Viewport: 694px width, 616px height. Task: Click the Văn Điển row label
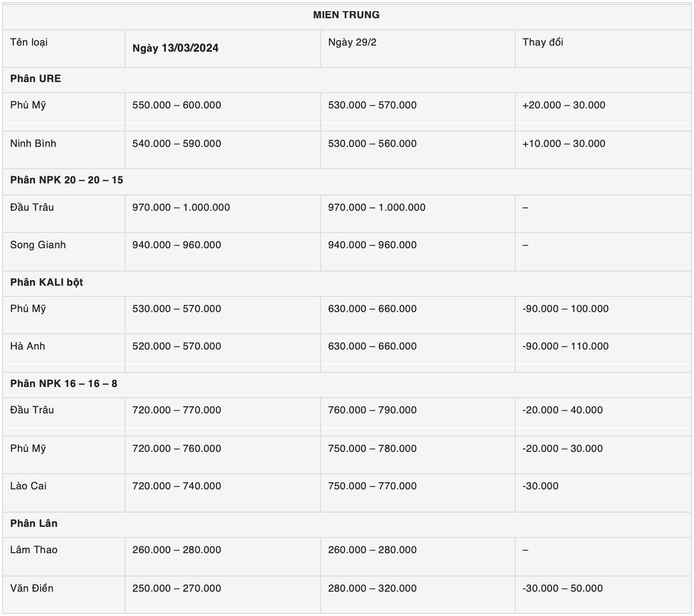pos(32,589)
